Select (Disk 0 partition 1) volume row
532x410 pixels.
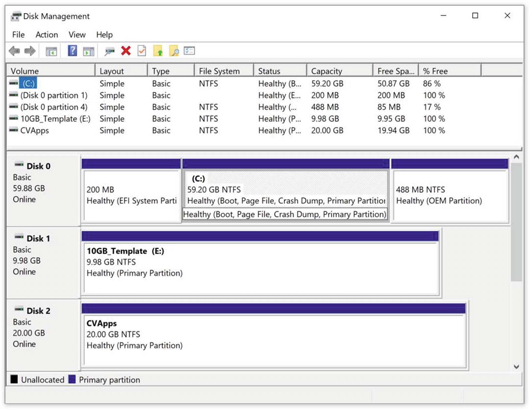(x=54, y=95)
